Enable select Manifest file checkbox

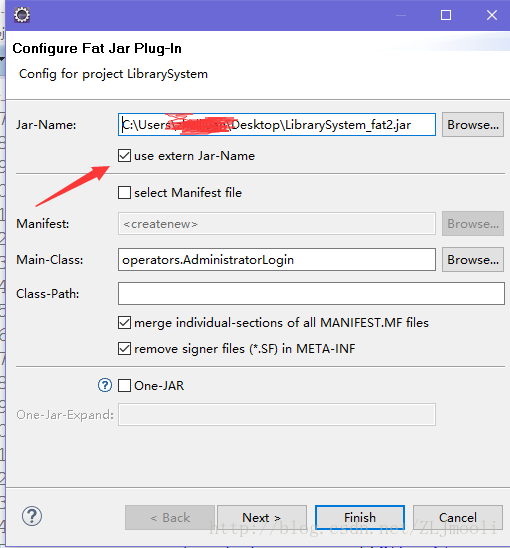point(124,193)
